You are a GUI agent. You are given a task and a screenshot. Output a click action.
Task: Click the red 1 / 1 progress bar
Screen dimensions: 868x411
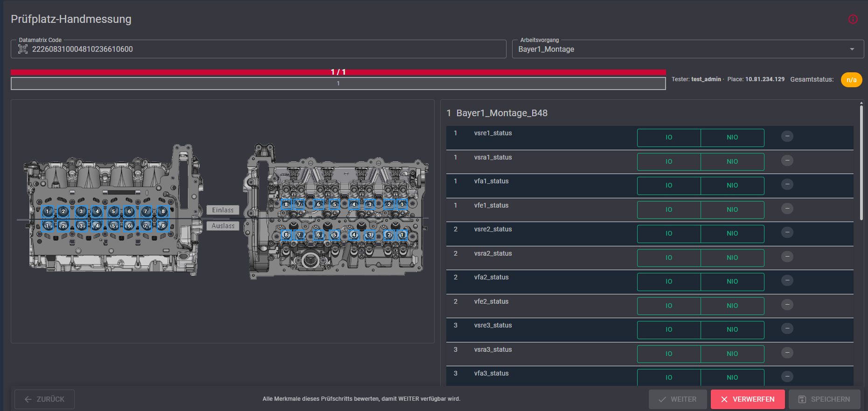click(x=338, y=72)
